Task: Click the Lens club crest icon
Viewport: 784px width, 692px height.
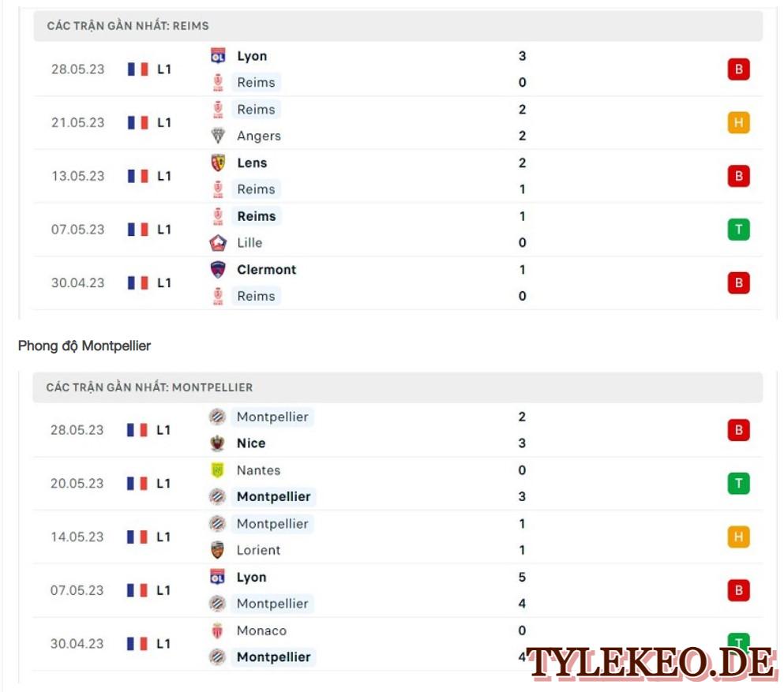Action: coord(218,163)
